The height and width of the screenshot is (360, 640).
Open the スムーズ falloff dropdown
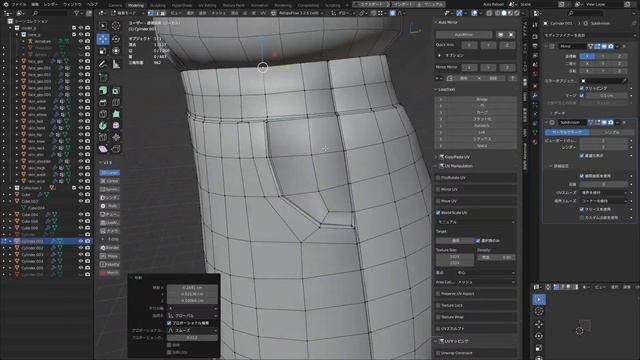[192, 330]
